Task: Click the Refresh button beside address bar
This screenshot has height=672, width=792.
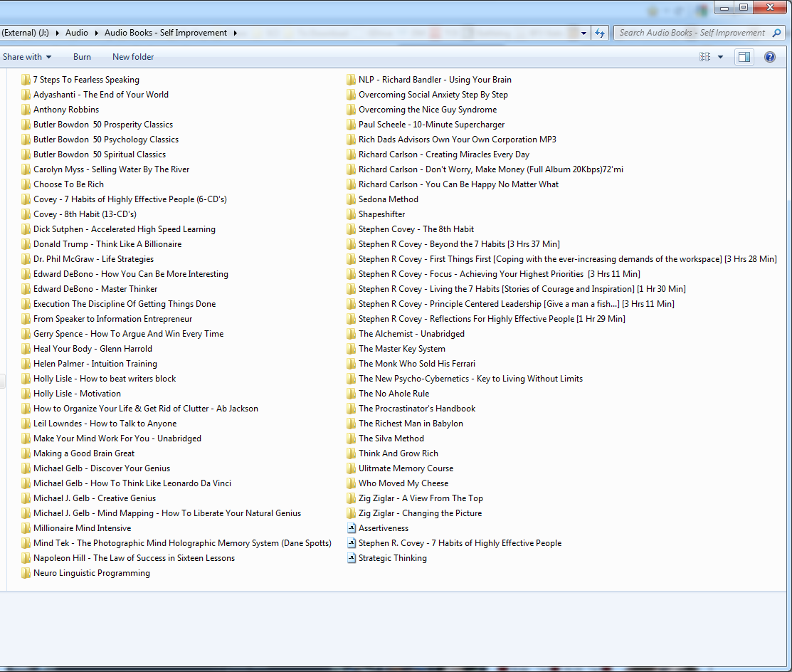Action: [600, 33]
